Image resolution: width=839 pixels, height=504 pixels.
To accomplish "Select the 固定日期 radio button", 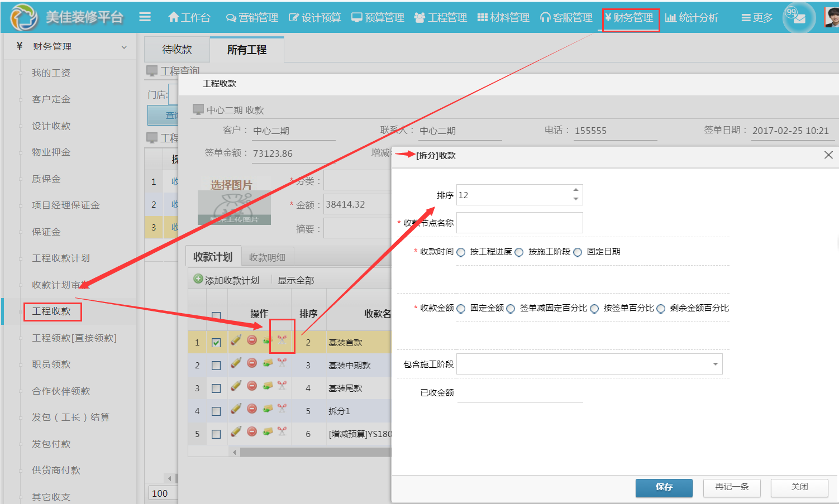I will [578, 252].
